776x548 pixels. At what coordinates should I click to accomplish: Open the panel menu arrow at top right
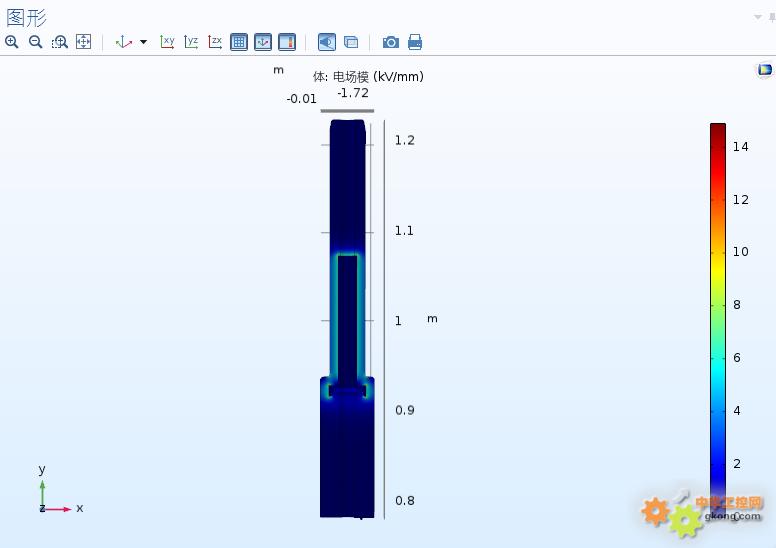pos(758,17)
